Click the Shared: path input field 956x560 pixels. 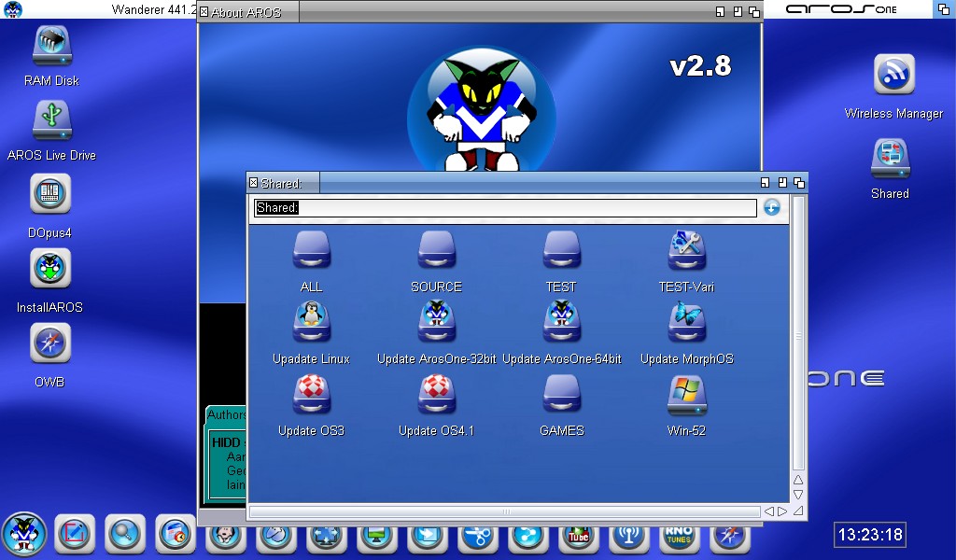pos(504,208)
